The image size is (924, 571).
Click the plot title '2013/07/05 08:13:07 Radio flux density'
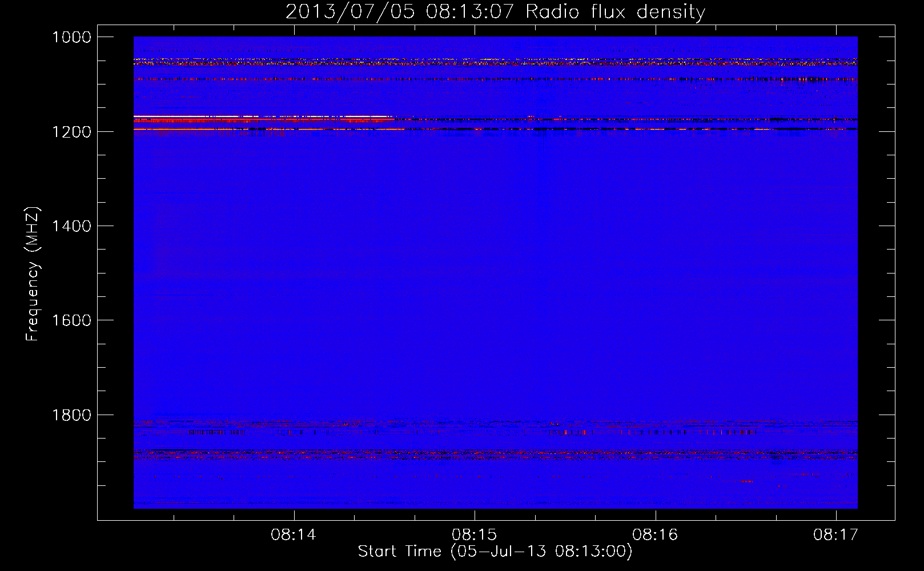[495, 11]
